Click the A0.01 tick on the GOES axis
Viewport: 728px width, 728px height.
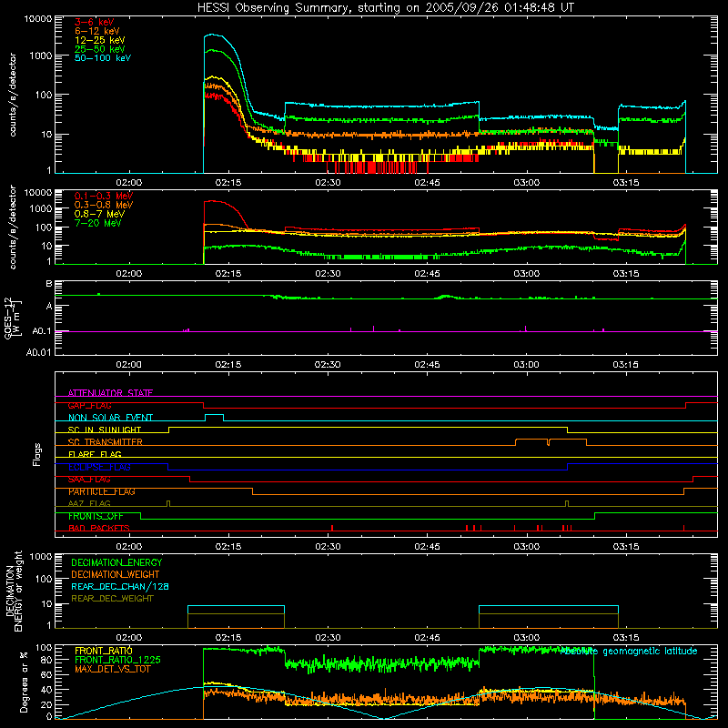[x=38, y=352]
